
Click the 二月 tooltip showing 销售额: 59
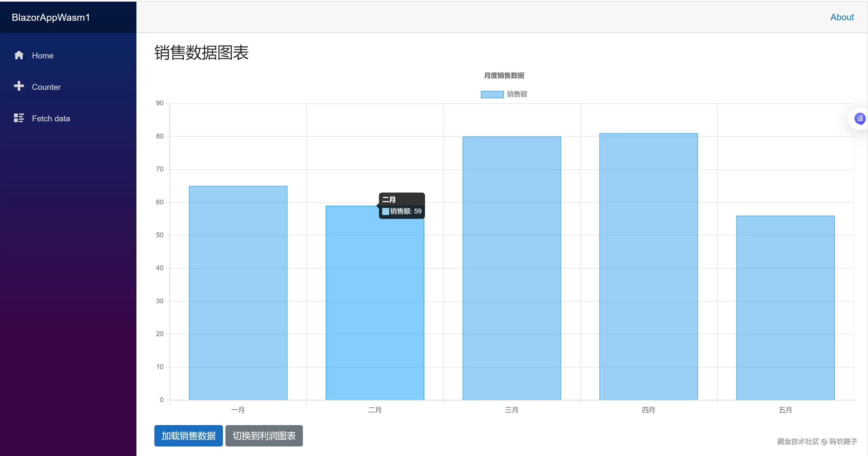pyautogui.click(x=402, y=205)
